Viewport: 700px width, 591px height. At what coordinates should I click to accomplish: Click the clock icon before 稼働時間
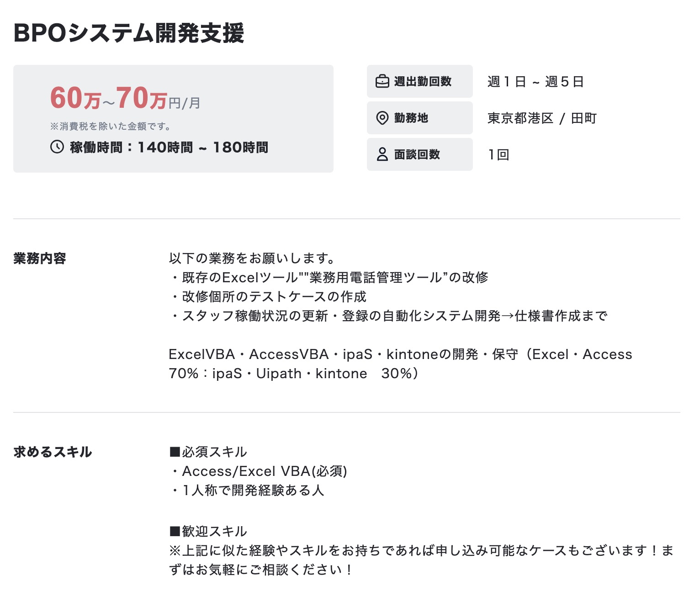[57, 147]
